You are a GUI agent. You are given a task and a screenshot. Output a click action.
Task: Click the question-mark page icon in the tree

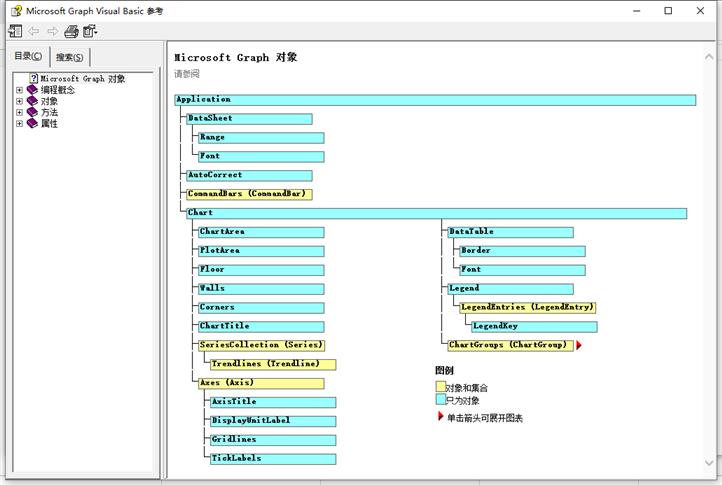coord(34,78)
